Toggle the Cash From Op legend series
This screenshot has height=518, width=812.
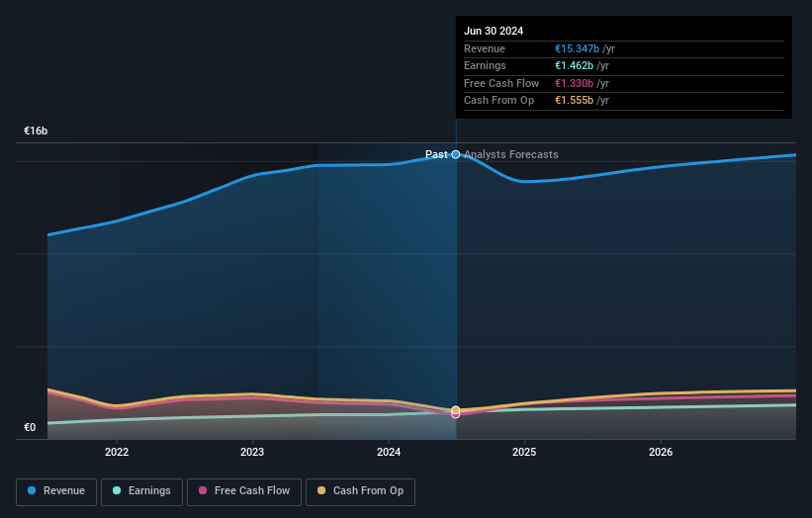pos(360,491)
